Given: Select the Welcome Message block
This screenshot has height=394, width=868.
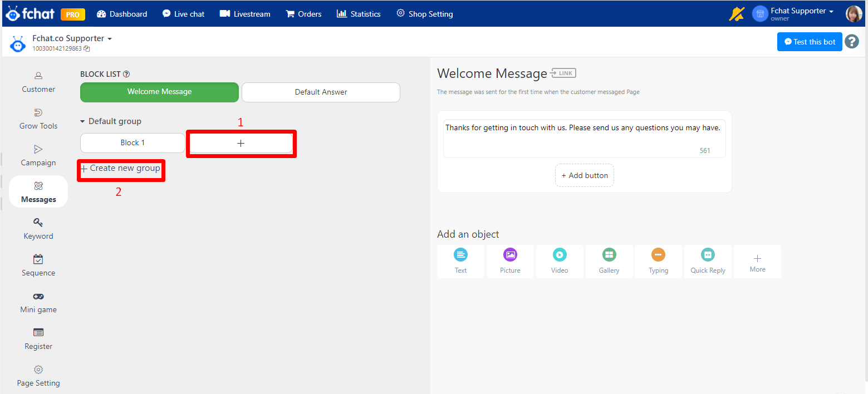Looking at the screenshot, I should pyautogui.click(x=159, y=92).
